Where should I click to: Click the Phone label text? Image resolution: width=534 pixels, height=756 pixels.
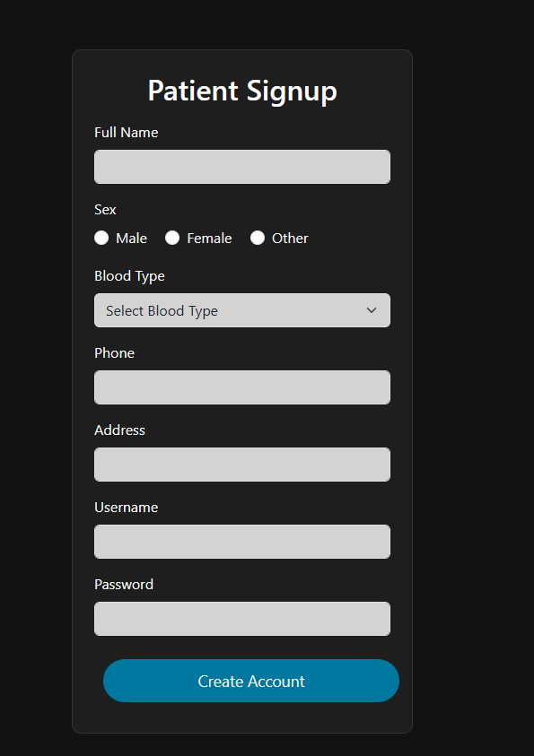coord(114,353)
